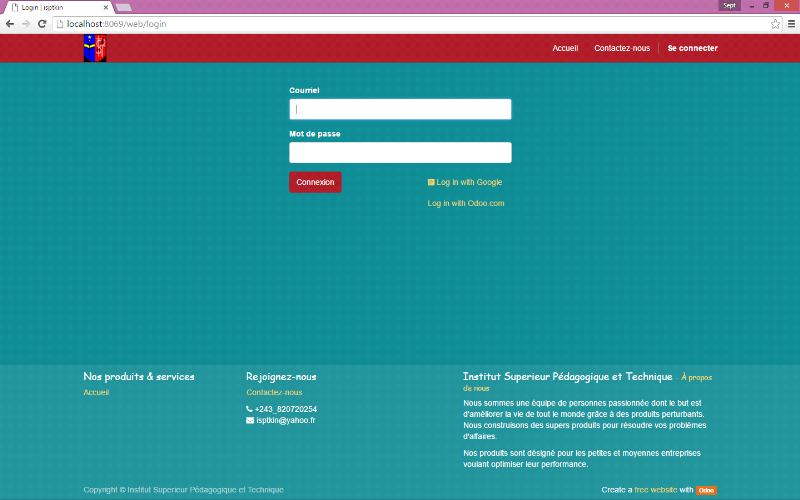Open the Chrome hamburger menu

point(791,24)
